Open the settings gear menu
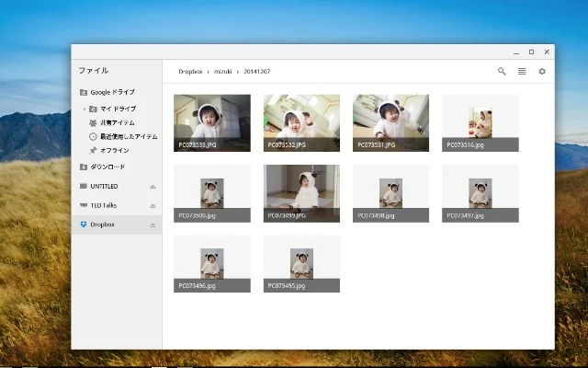 542,71
